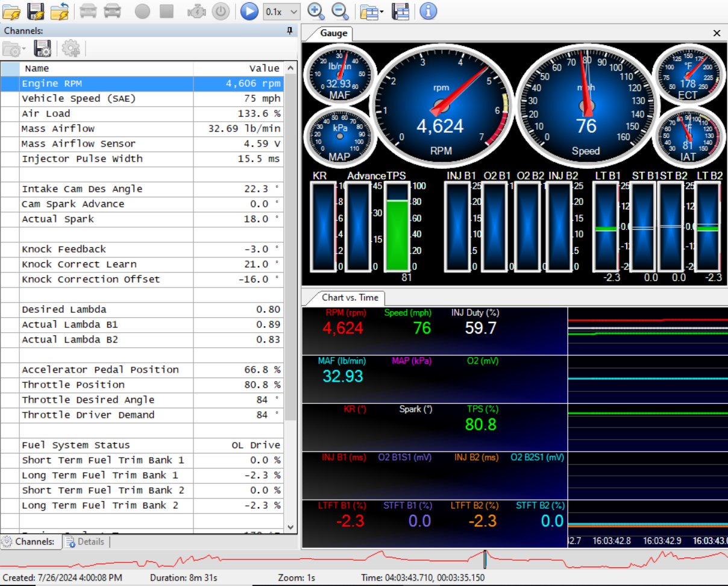Click the Name column header
Viewport: 728px width, 586px height.
(106, 68)
